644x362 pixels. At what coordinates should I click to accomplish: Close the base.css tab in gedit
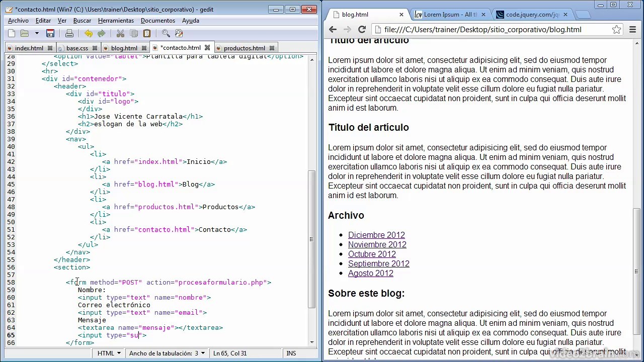[x=95, y=48]
